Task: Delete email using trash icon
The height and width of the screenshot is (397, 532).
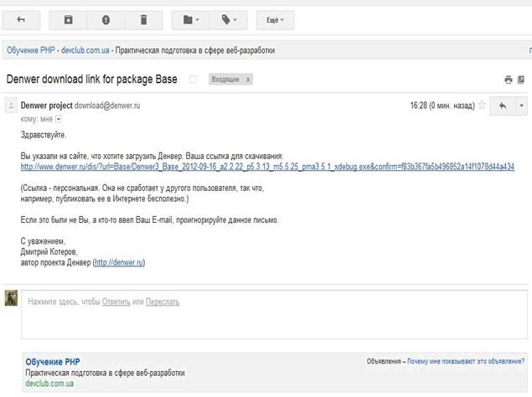Action: tap(144, 20)
